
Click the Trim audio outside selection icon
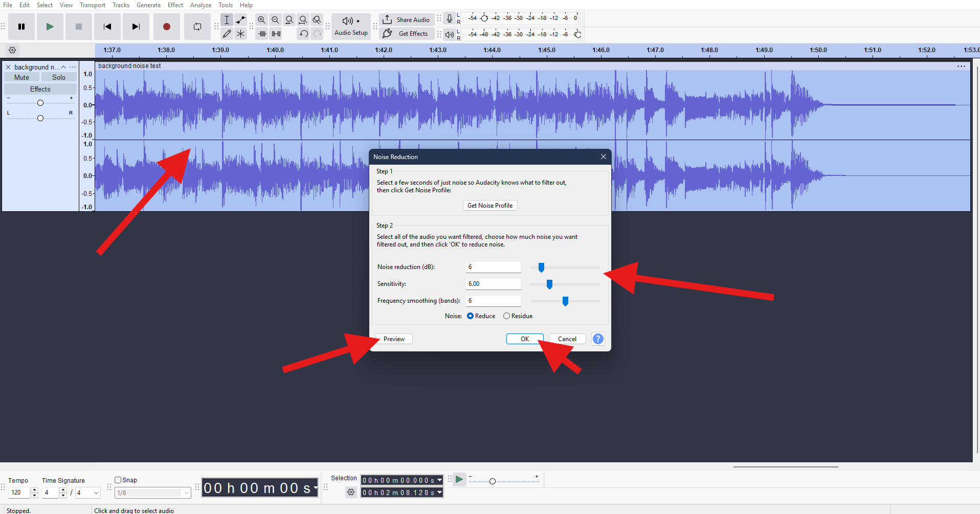(x=262, y=33)
